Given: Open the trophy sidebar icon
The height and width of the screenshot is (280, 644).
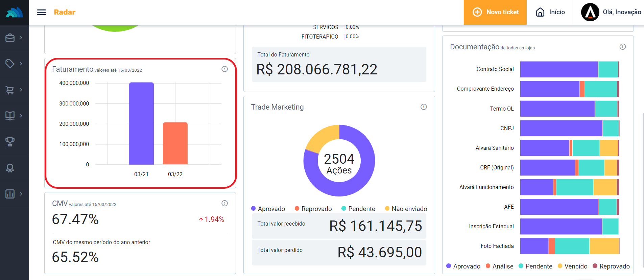Looking at the screenshot, I should coord(10,142).
